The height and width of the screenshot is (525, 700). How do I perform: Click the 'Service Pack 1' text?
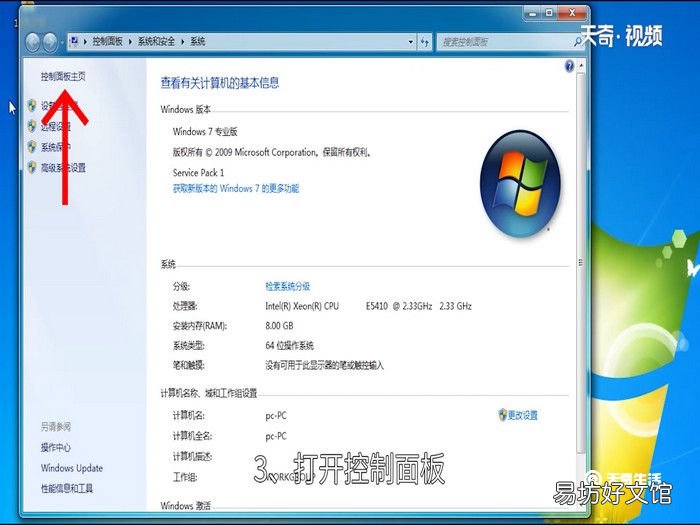coord(198,173)
